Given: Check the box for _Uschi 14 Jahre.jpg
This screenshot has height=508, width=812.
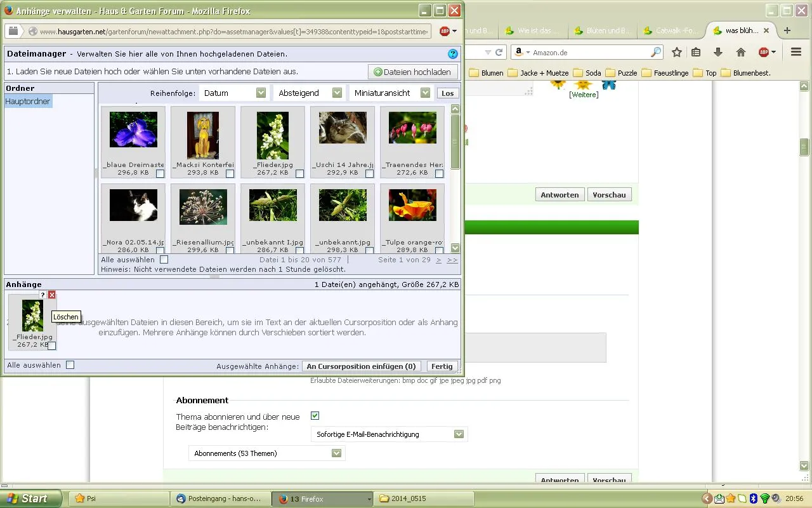Looking at the screenshot, I should click(369, 173).
